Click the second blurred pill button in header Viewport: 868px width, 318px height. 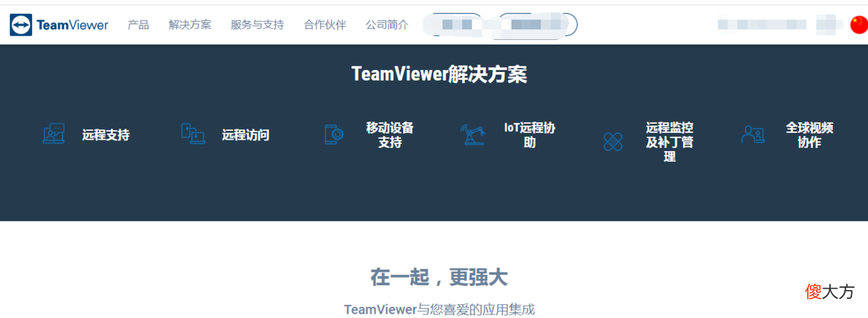537,24
